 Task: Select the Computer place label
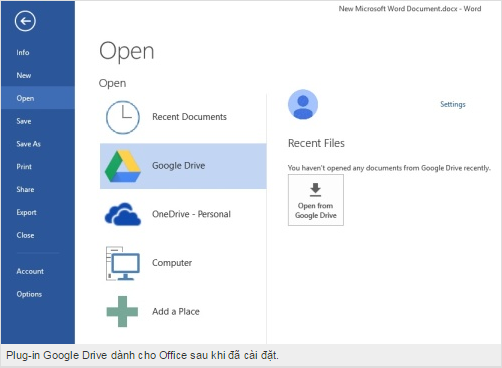(172, 263)
